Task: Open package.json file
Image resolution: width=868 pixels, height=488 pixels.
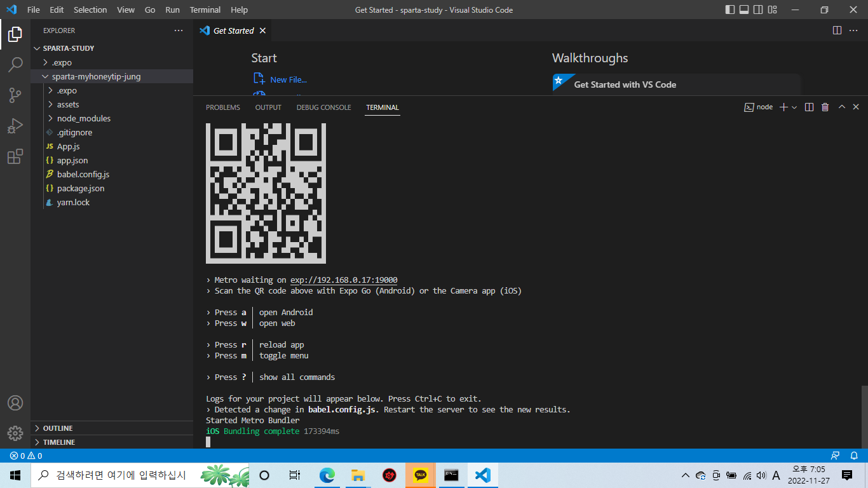Action: 112,188
